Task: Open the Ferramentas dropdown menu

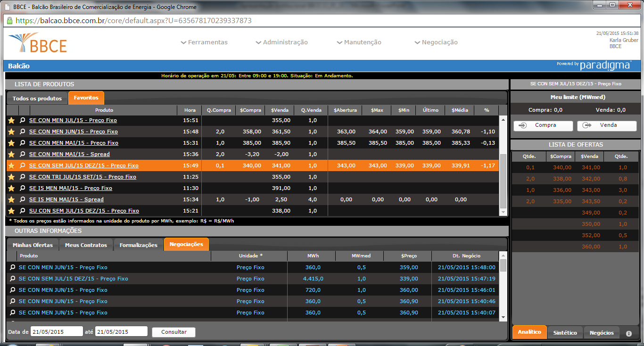Action: pos(204,42)
